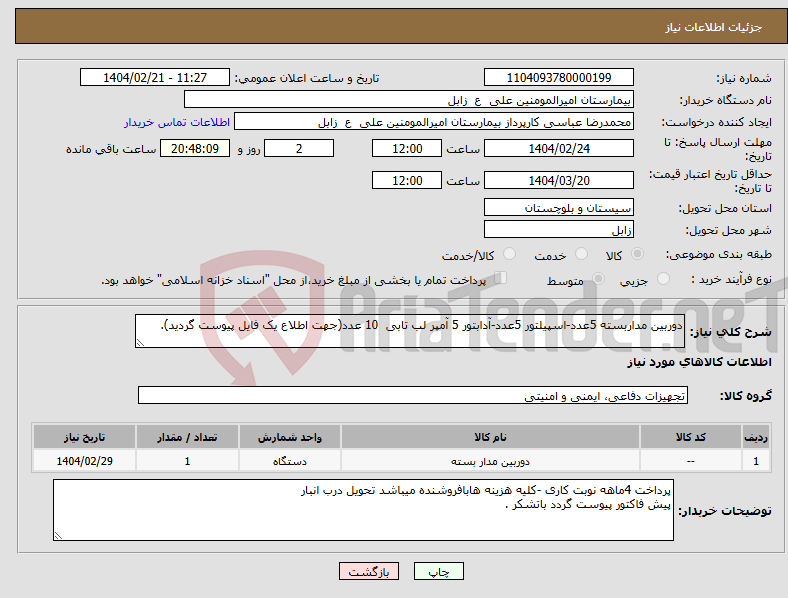Click the delivery city field زابل

[559, 229]
